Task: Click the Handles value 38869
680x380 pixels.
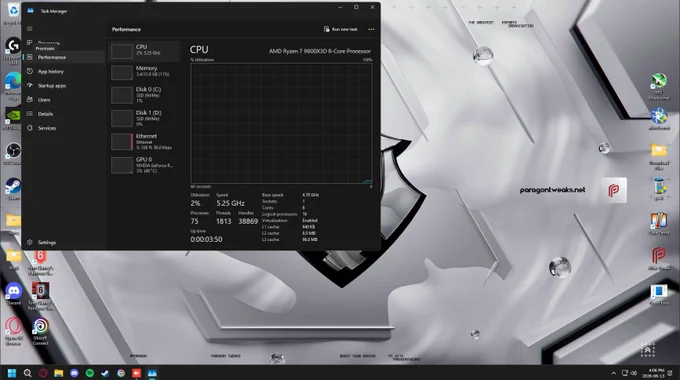Action: [x=248, y=222]
